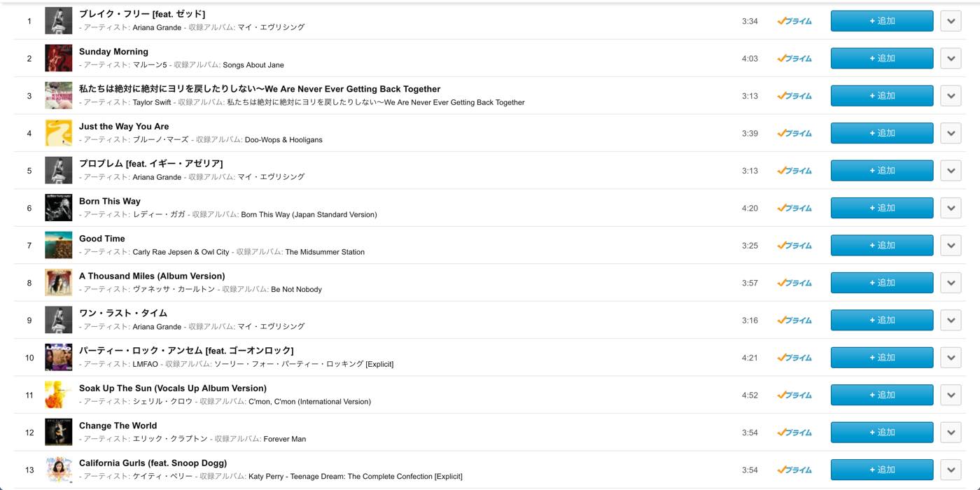The height and width of the screenshot is (490, 980).
Task: Open the California Gurls album thumbnail
Action: pyautogui.click(x=58, y=470)
